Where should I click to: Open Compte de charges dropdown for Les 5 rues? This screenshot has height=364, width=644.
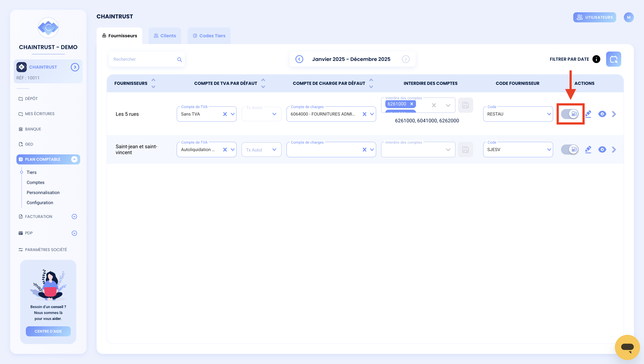pyautogui.click(x=372, y=114)
